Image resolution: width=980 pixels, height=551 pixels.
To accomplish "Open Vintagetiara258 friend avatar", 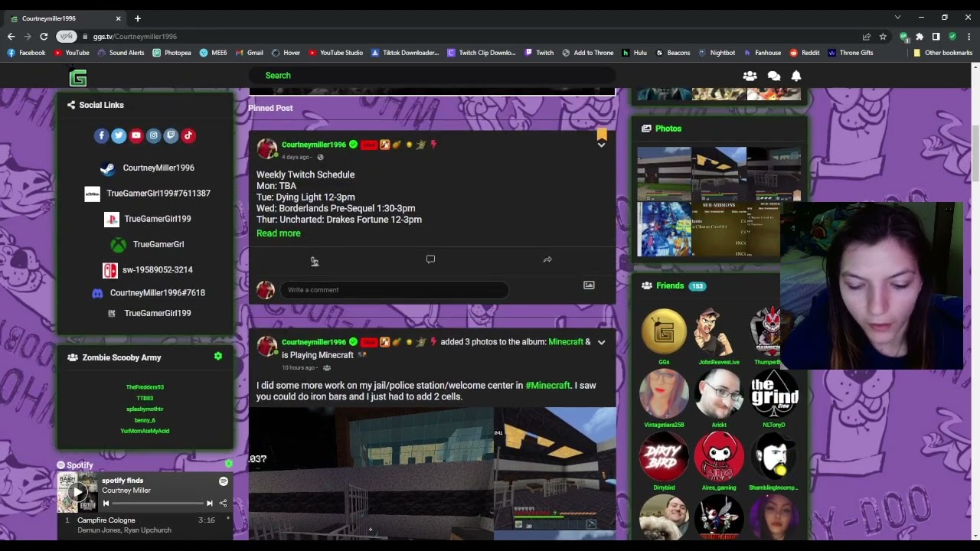I will point(664,395).
